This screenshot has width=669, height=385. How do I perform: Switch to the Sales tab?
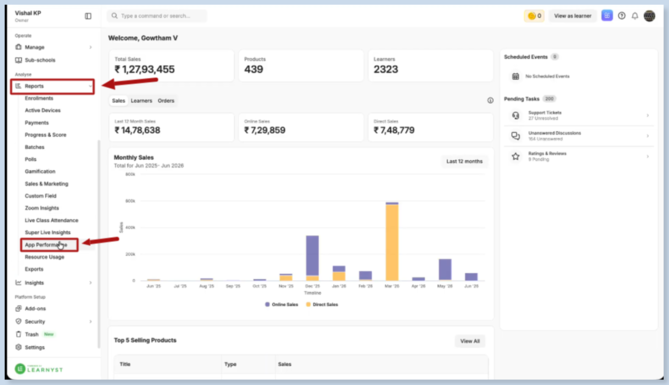click(x=119, y=101)
